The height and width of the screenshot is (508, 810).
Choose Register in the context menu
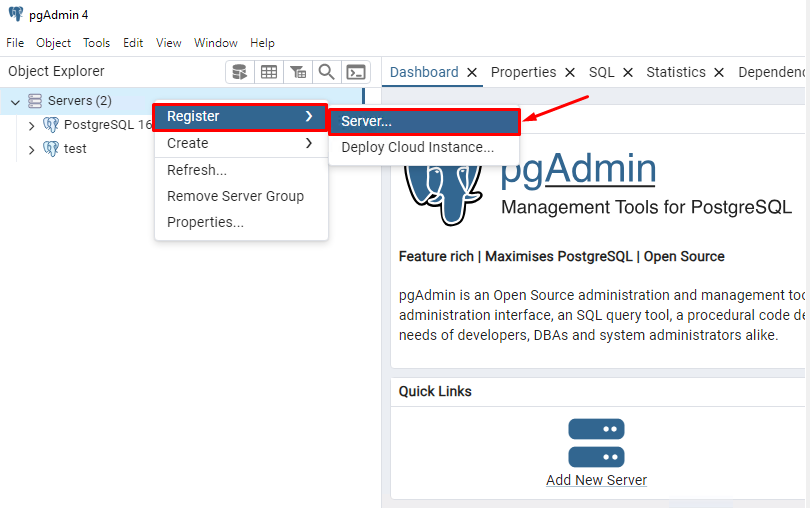click(x=240, y=117)
